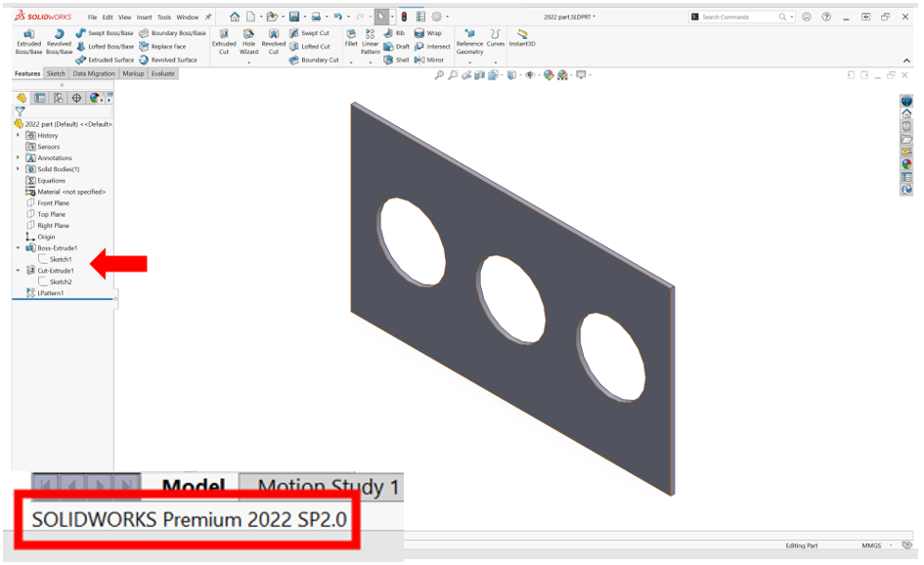This screenshot has width=924, height=565.
Task: Select the Revolved Boss/Base tool
Action: 59,42
